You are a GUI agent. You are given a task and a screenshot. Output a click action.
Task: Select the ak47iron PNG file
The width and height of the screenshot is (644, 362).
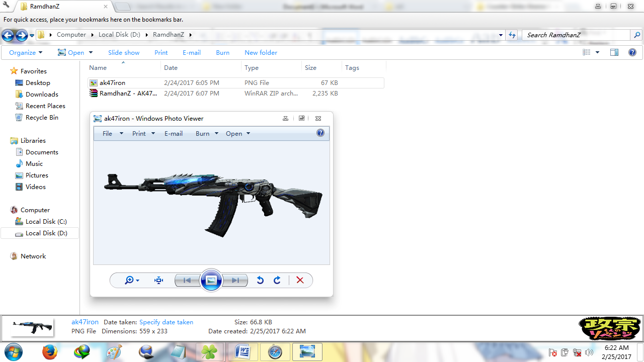235,83
